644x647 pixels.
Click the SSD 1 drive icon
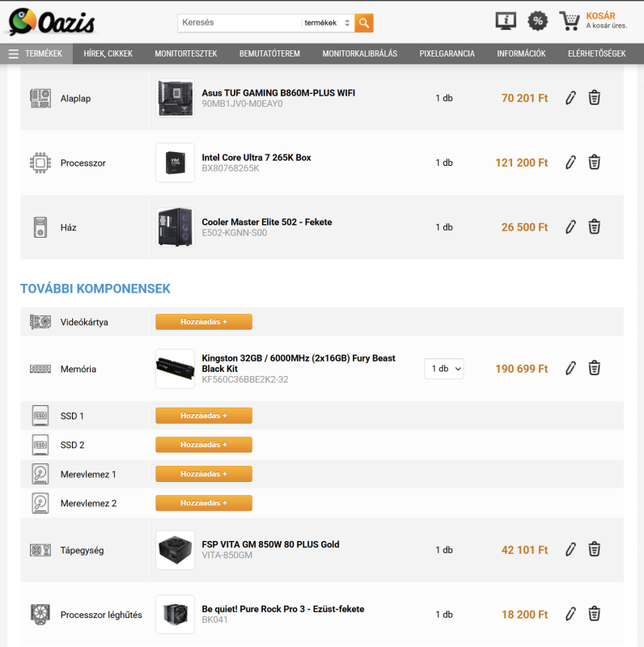click(40, 416)
